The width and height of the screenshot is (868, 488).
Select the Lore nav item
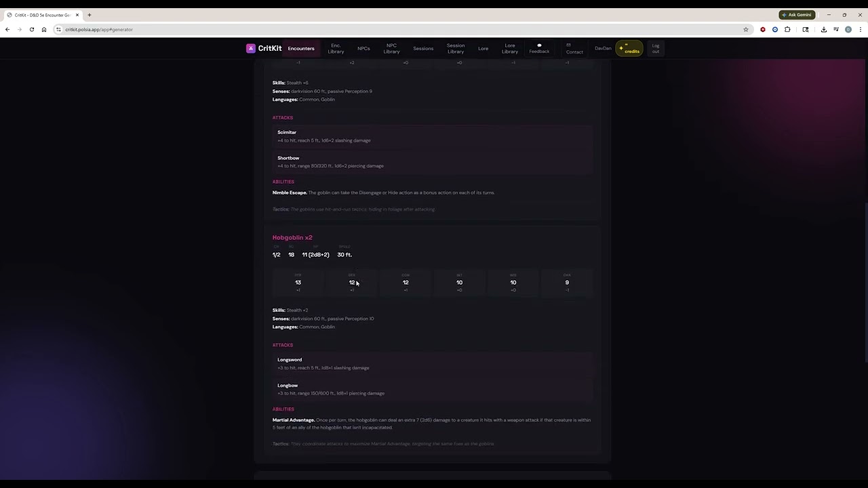click(x=483, y=48)
